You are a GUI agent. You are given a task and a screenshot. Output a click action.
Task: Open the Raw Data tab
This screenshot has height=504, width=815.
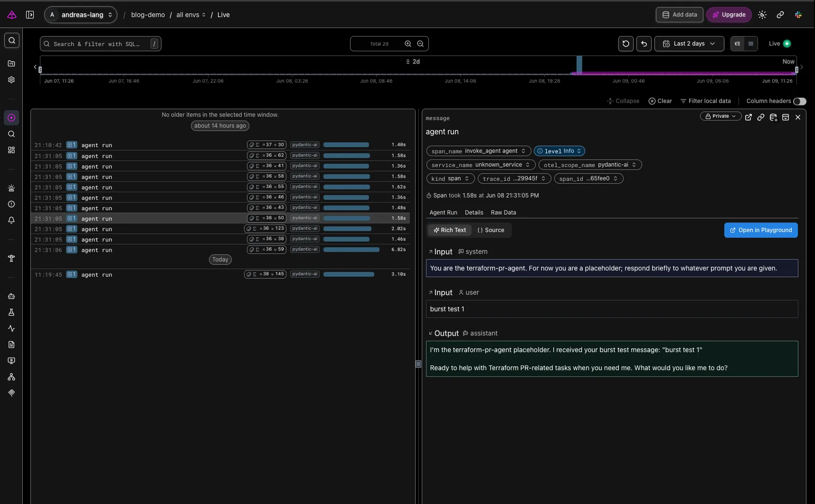[x=503, y=213]
